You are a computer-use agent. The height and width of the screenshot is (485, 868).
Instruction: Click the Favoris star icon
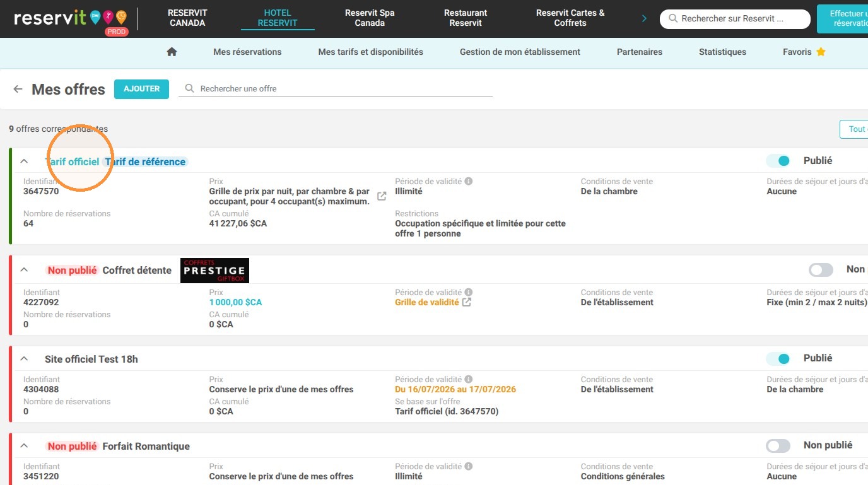(x=821, y=52)
